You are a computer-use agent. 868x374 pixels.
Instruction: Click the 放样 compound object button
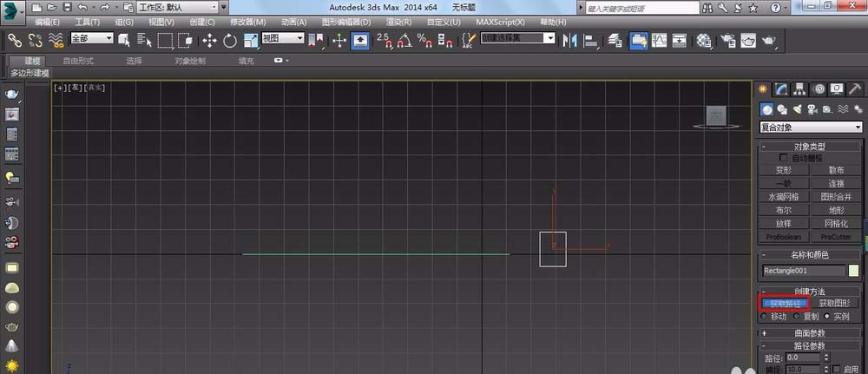[784, 224]
